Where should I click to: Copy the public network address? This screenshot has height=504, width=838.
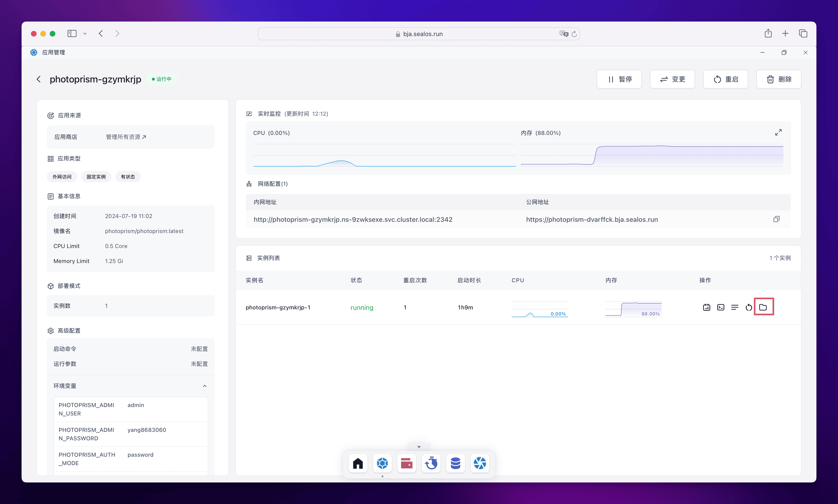(776, 219)
